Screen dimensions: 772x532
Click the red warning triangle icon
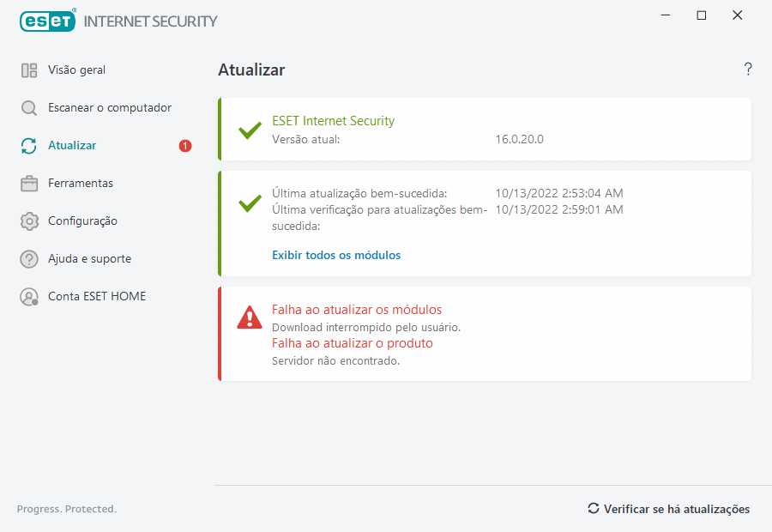click(250, 317)
